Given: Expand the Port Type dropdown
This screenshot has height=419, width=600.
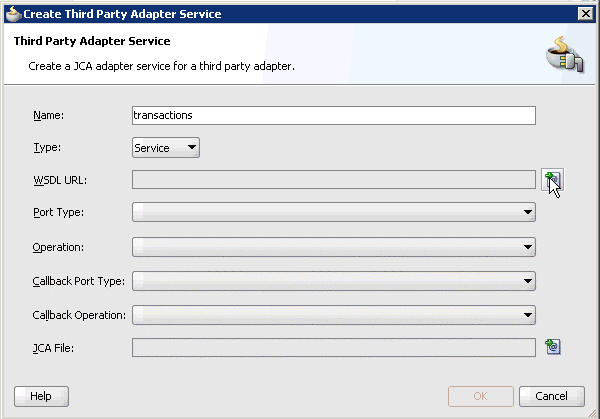Looking at the screenshot, I should tap(334, 212).
